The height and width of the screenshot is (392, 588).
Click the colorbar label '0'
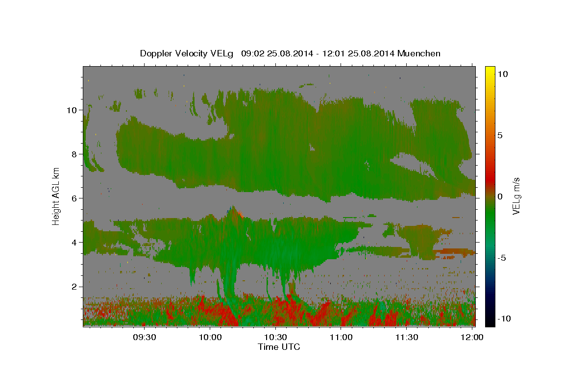500,196
